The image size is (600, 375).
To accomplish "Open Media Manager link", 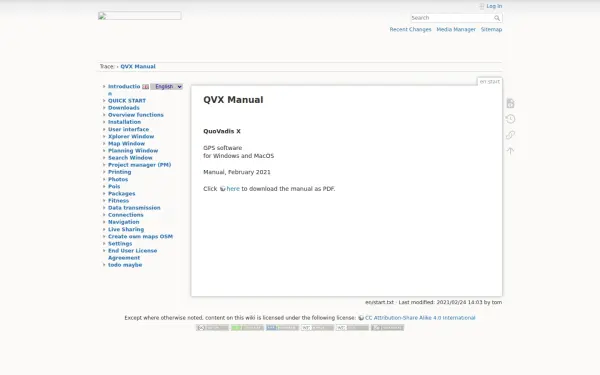I will coord(456,29).
